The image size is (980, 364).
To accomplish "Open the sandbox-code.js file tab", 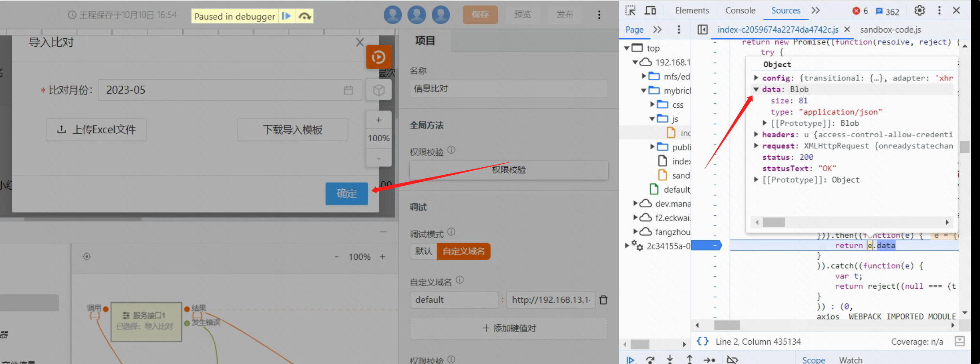I will (890, 29).
